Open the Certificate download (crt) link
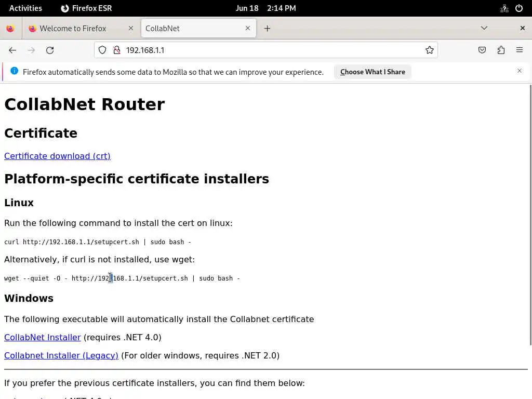This screenshot has height=399, width=532. pyautogui.click(x=57, y=156)
